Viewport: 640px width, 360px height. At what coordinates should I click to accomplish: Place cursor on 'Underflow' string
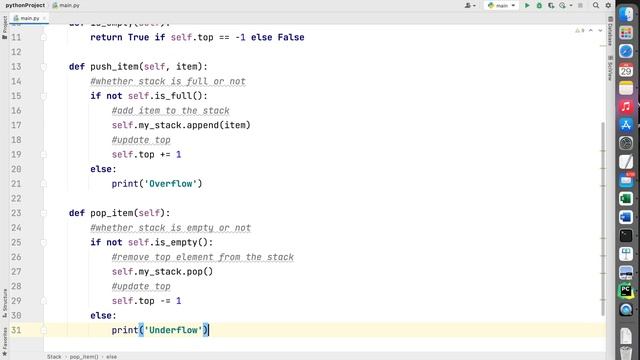pos(173,330)
